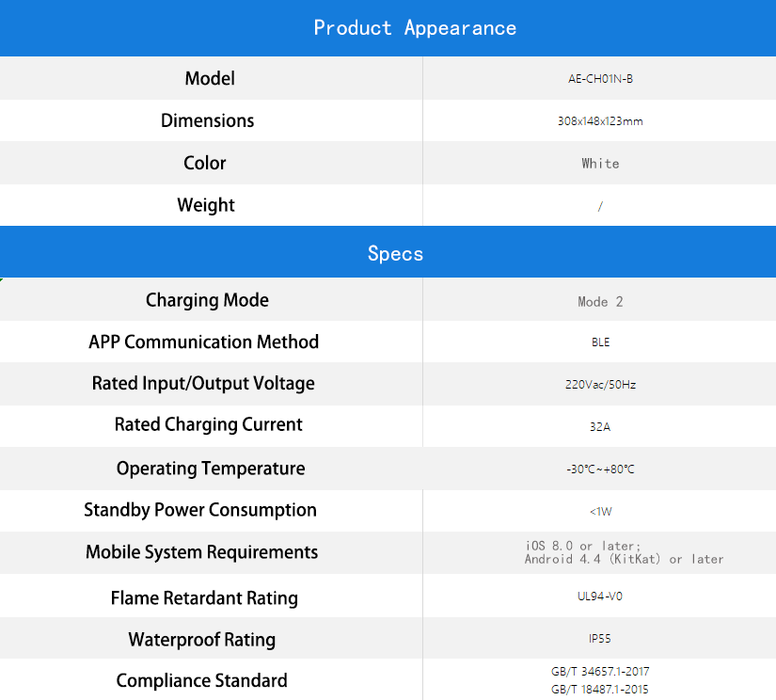Click the Product Appearance header

[415, 28]
